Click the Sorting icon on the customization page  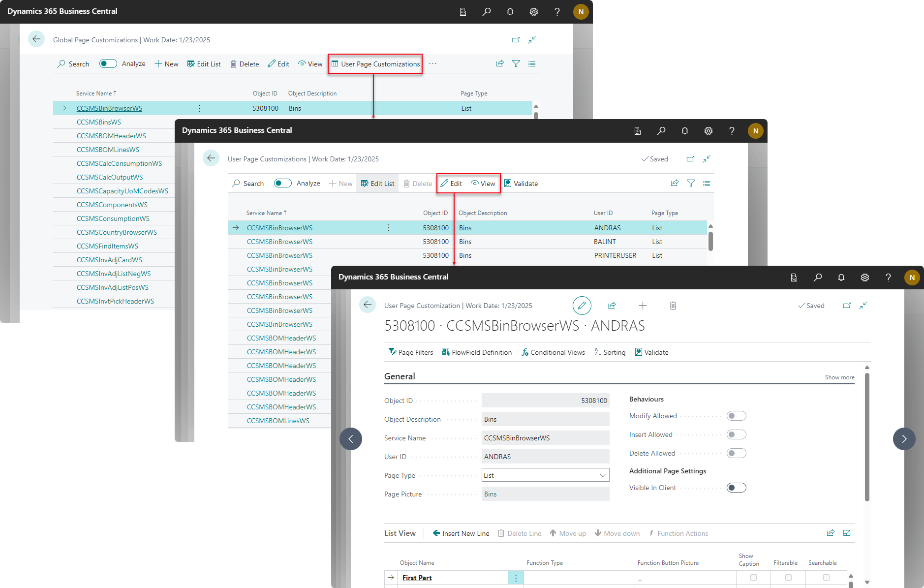(x=597, y=352)
